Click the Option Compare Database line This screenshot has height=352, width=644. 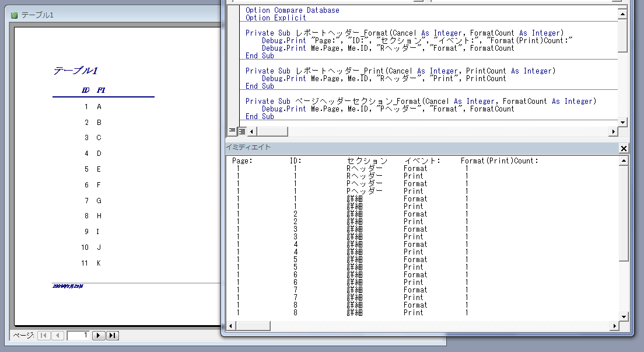coord(292,11)
